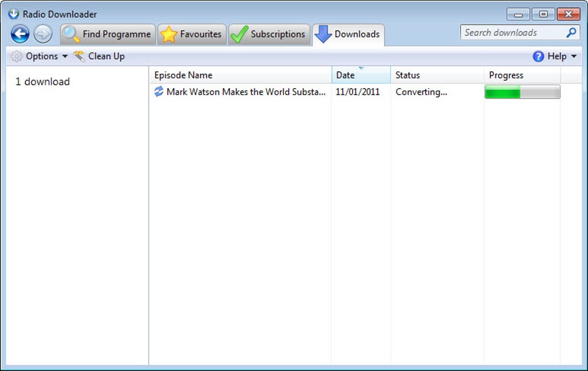Select the Downloads tab
The width and height of the screenshot is (588, 371).
point(348,35)
